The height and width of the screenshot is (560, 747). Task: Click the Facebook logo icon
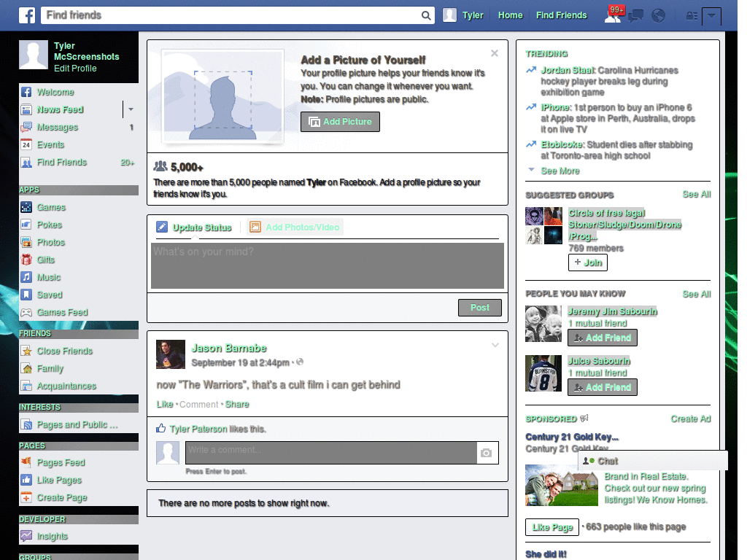pos(27,15)
